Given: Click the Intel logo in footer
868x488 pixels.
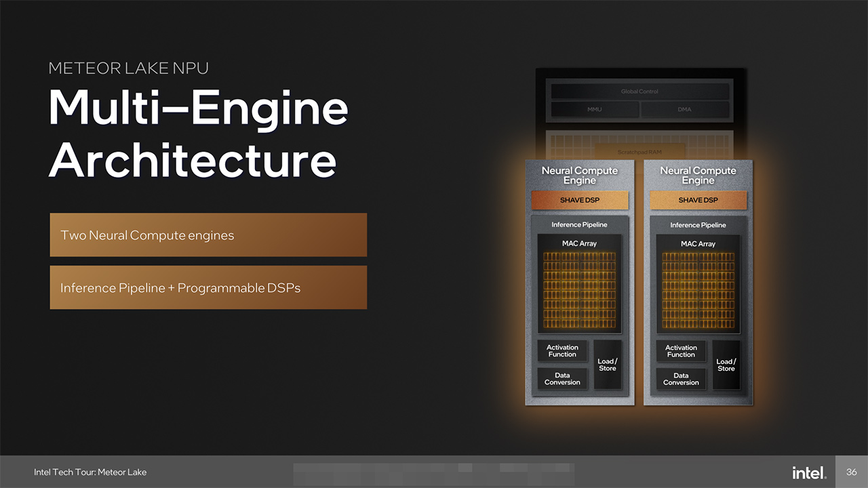Looking at the screenshot, I should [809, 472].
